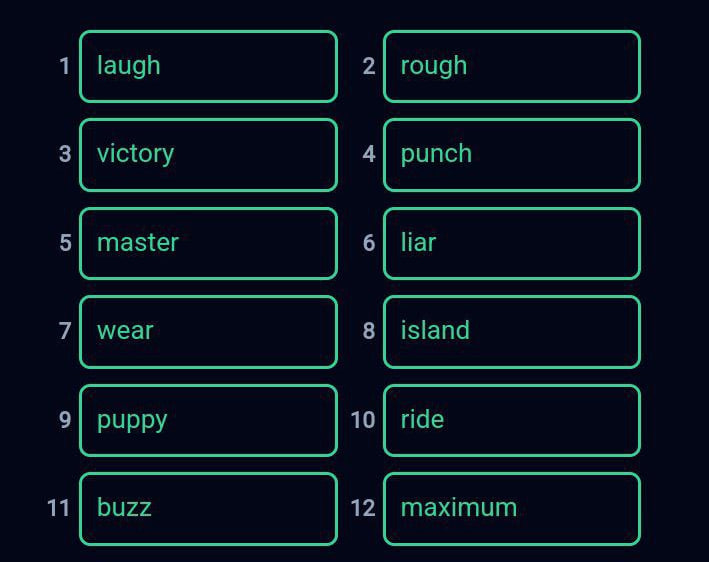Select the rough word box
The image size is (709, 562).
tap(511, 66)
